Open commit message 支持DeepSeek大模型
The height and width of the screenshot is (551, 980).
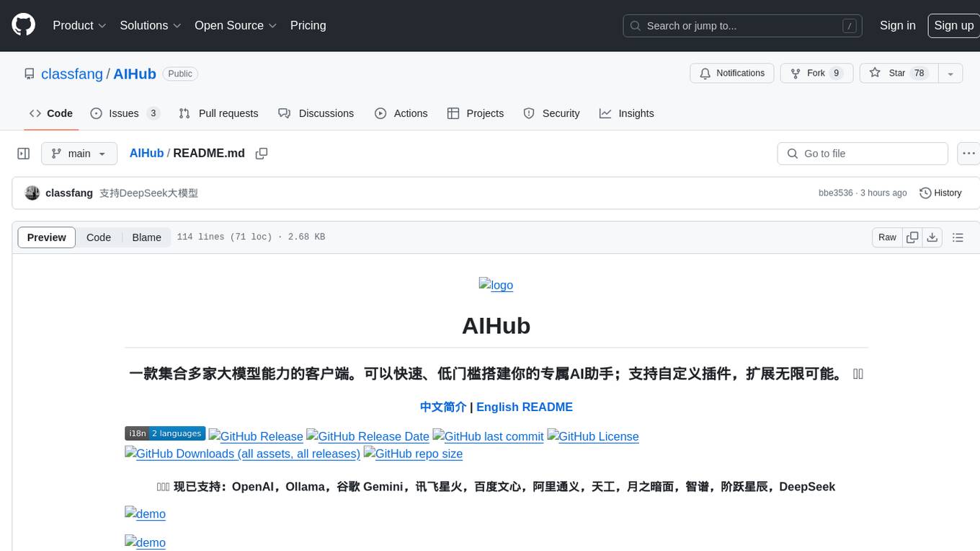(148, 193)
